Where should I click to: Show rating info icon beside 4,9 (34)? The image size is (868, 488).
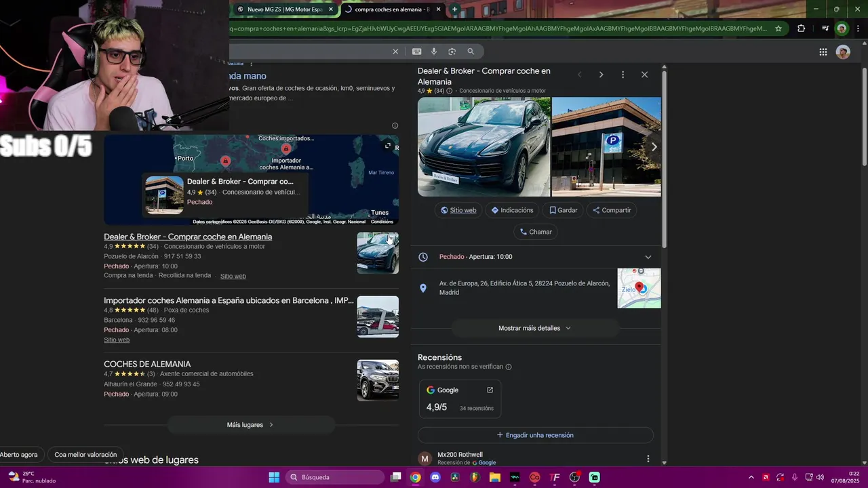[x=449, y=91]
